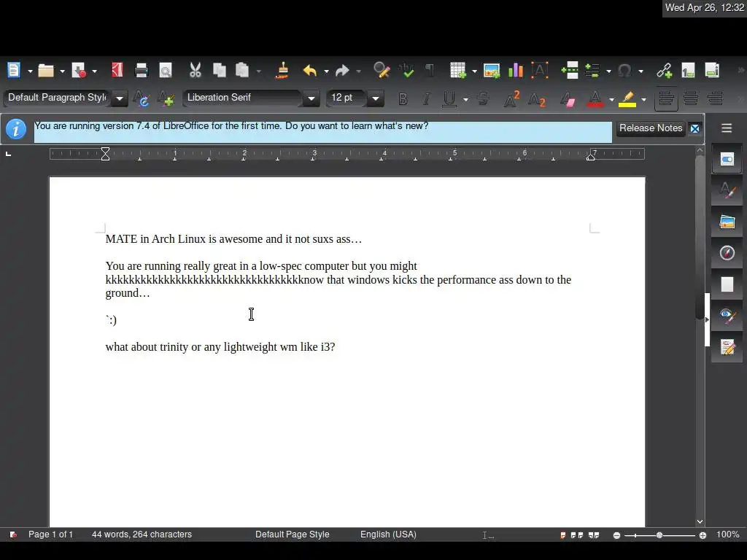Apply the red font color
This screenshot has height=560, width=747.
point(595,98)
